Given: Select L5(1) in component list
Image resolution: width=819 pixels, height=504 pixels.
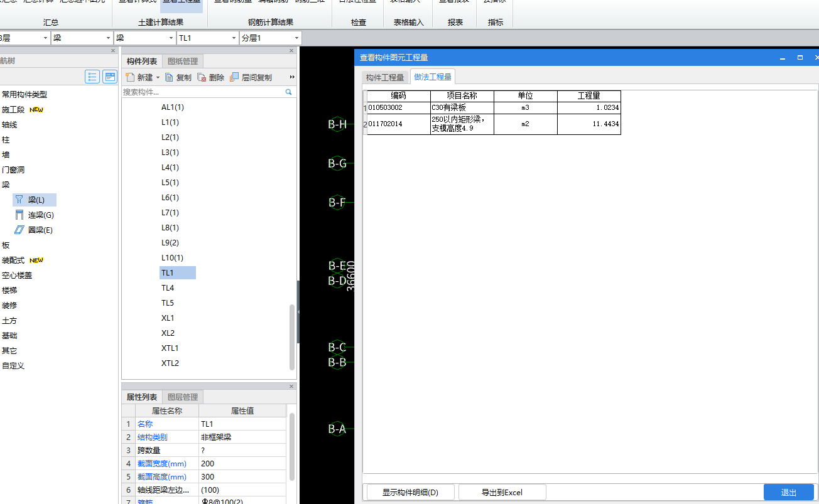Looking at the screenshot, I should (170, 182).
